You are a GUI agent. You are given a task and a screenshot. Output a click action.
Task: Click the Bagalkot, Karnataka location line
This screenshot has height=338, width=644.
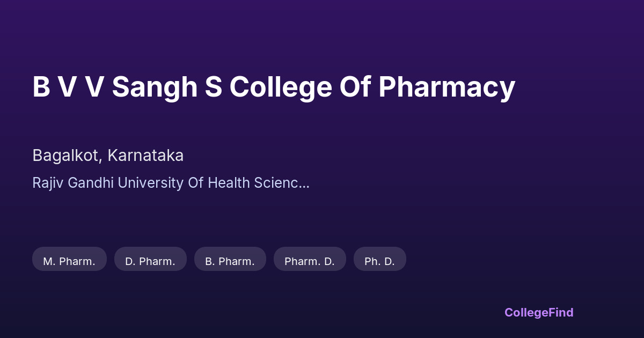108,156
